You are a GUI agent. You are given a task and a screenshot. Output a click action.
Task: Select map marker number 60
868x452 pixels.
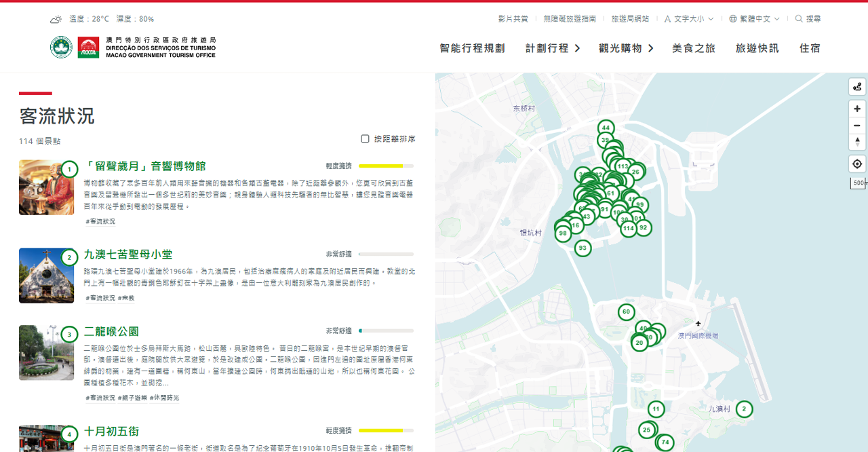point(626,312)
